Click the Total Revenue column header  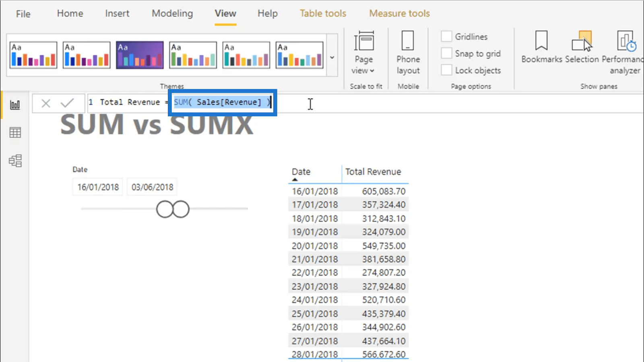(373, 172)
